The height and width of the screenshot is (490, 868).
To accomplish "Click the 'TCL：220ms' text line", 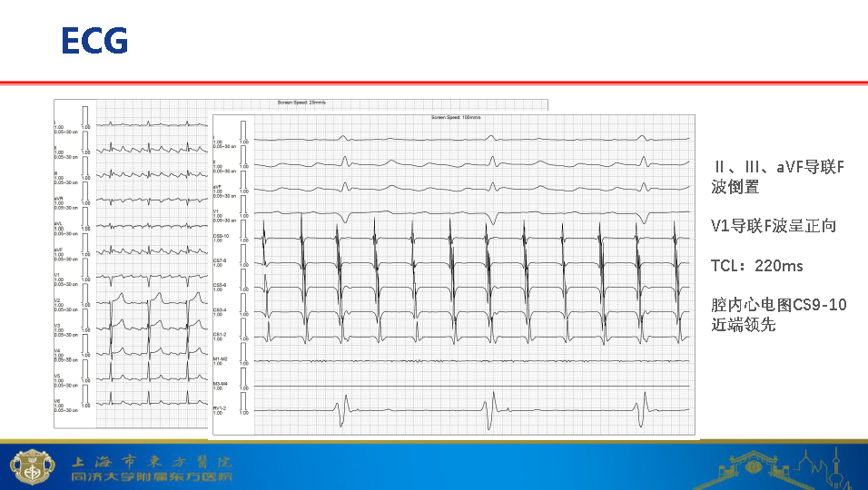I will coord(757,266).
